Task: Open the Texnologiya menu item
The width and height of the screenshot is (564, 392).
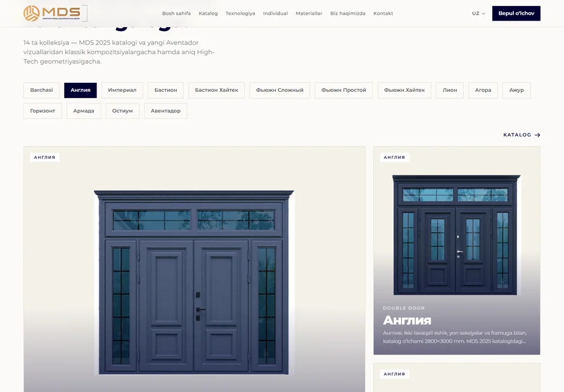Action: [240, 14]
